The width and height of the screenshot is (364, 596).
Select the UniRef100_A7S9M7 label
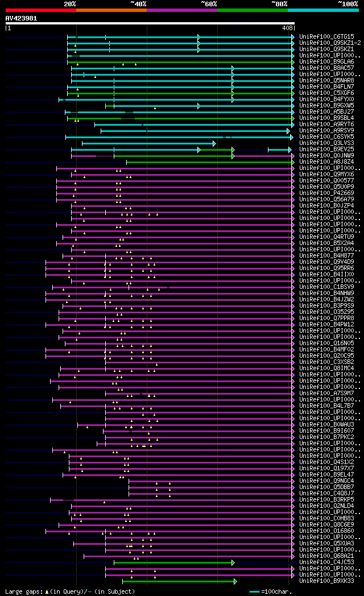326,393
